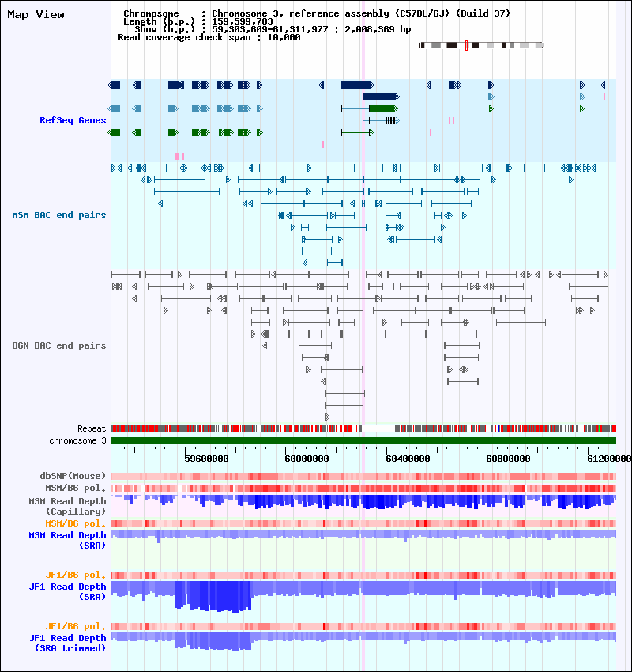This screenshot has height=672, width=632.
Task: Click the Repeat track label
Action: 92,428
